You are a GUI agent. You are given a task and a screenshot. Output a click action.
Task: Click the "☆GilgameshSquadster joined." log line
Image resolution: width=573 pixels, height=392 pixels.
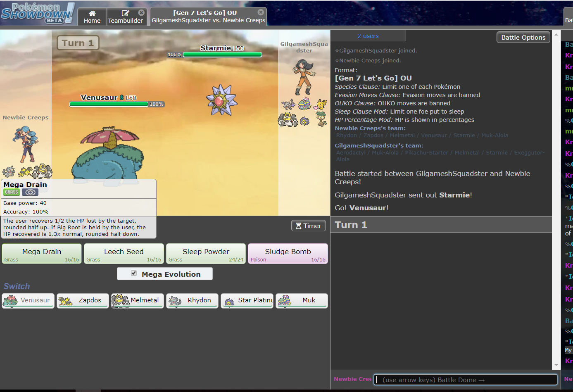[376, 51]
